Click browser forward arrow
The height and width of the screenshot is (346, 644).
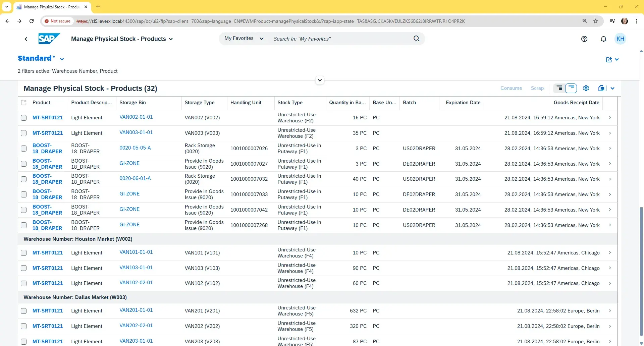tap(19, 21)
